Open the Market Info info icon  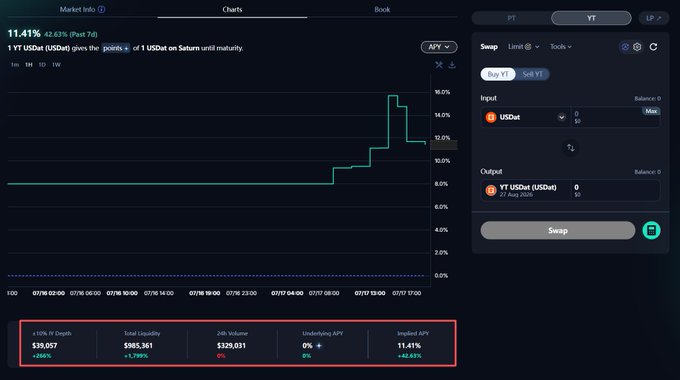[x=101, y=9]
